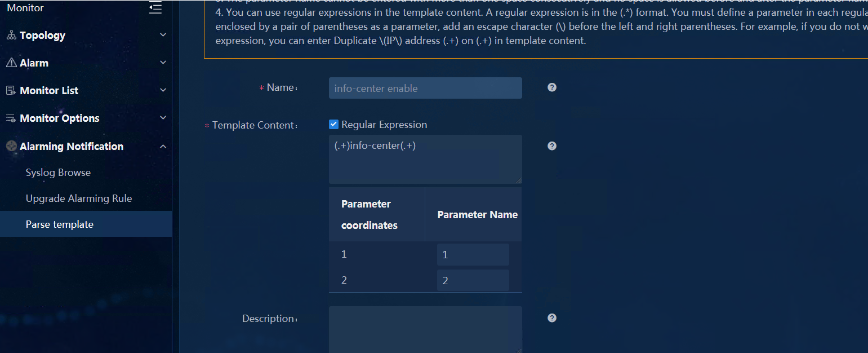Image resolution: width=868 pixels, height=353 pixels.
Task: Select Parse template menu item
Action: (x=86, y=224)
